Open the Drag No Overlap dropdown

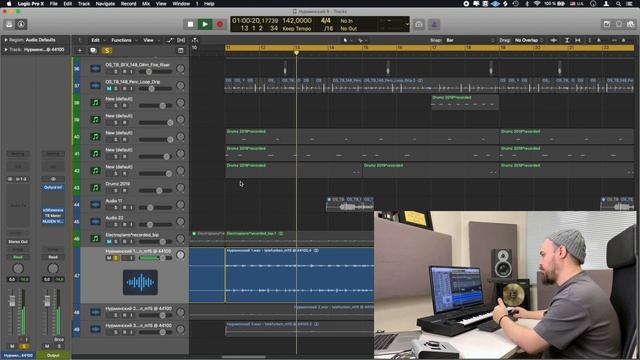[529, 40]
